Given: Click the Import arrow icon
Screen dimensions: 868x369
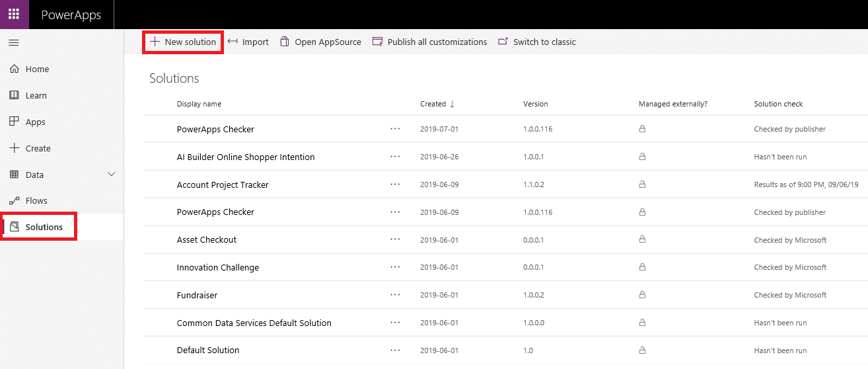Looking at the screenshot, I should coord(233,41).
